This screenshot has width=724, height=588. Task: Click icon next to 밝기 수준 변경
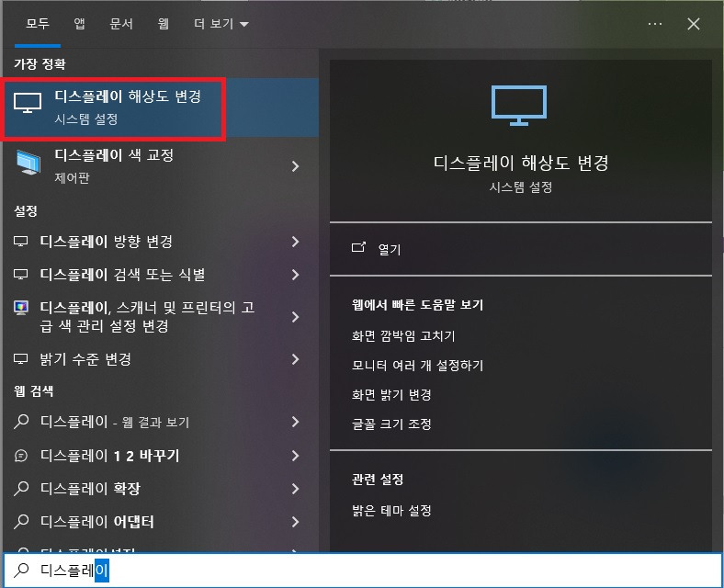(x=21, y=358)
